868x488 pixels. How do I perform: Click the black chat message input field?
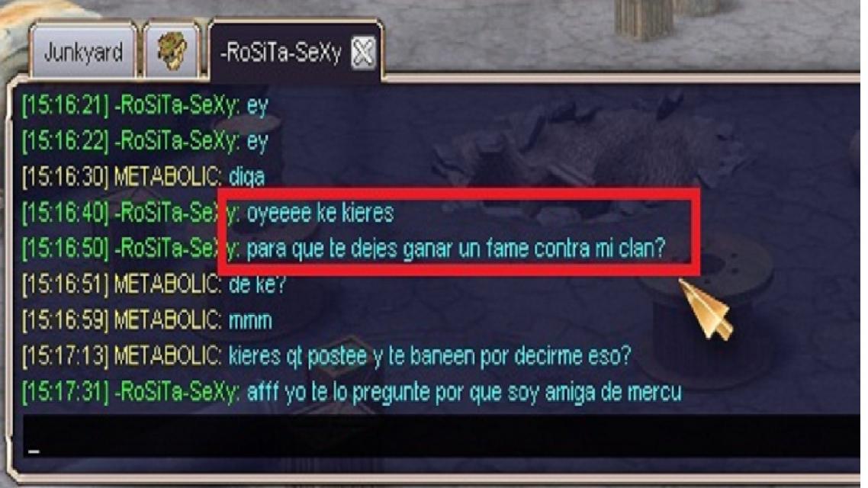pyautogui.click(x=441, y=437)
